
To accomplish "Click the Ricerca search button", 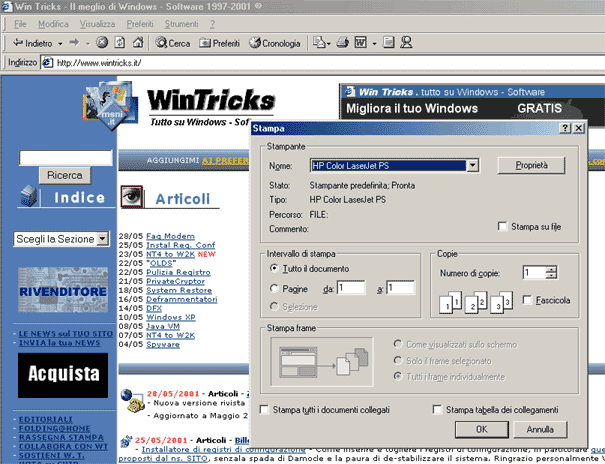I will coord(65,175).
